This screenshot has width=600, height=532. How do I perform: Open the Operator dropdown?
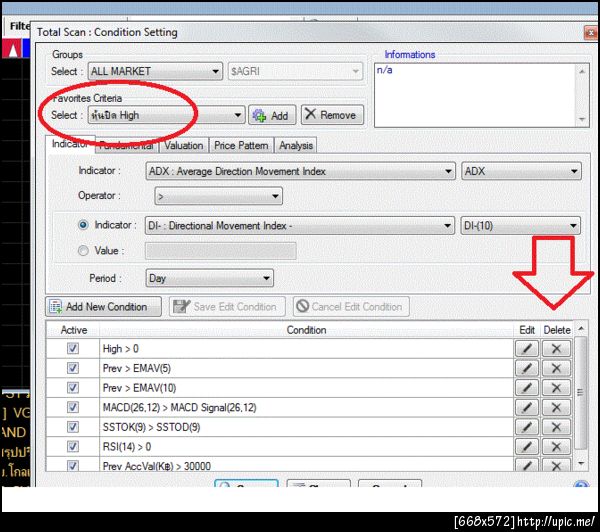click(x=218, y=196)
